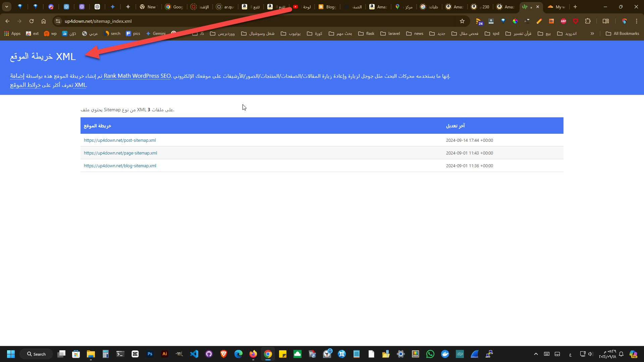Click the bookmark star icon in address bar

click(x=462, y=21)
